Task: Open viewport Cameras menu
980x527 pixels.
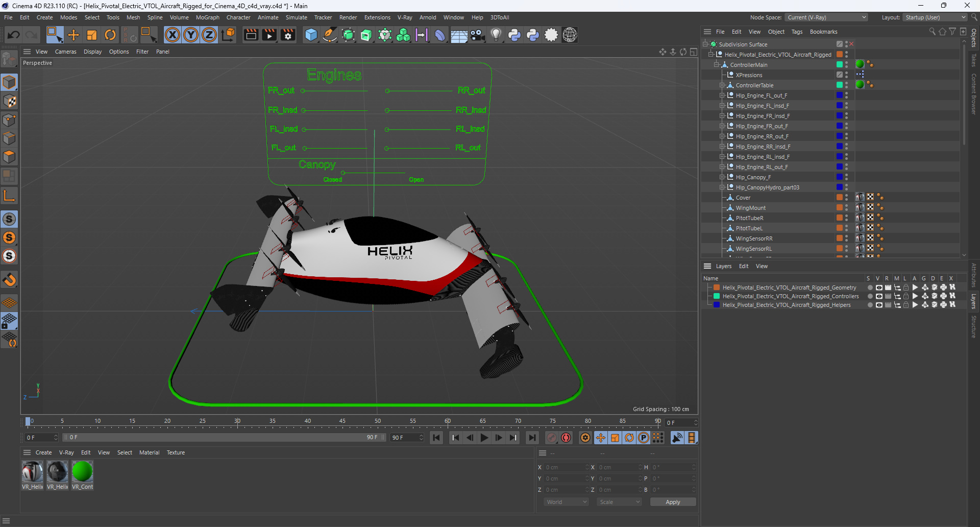Action: (x=65, y=52)
